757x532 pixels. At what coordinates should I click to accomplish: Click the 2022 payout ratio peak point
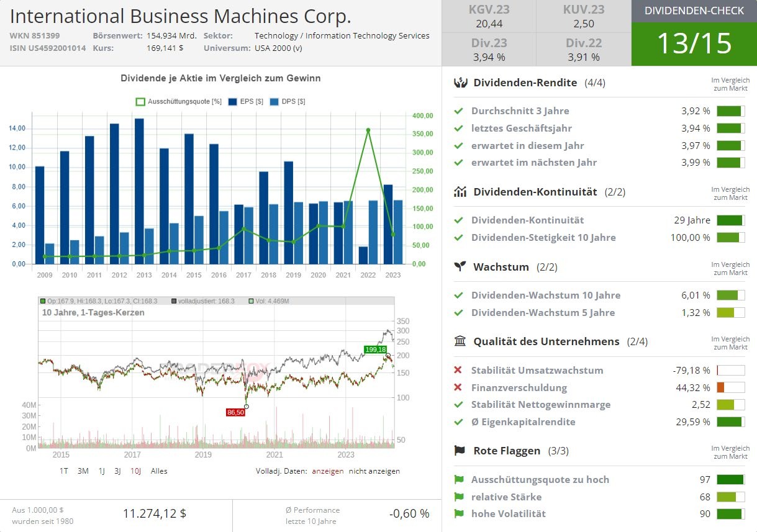(x=368, y=130)
